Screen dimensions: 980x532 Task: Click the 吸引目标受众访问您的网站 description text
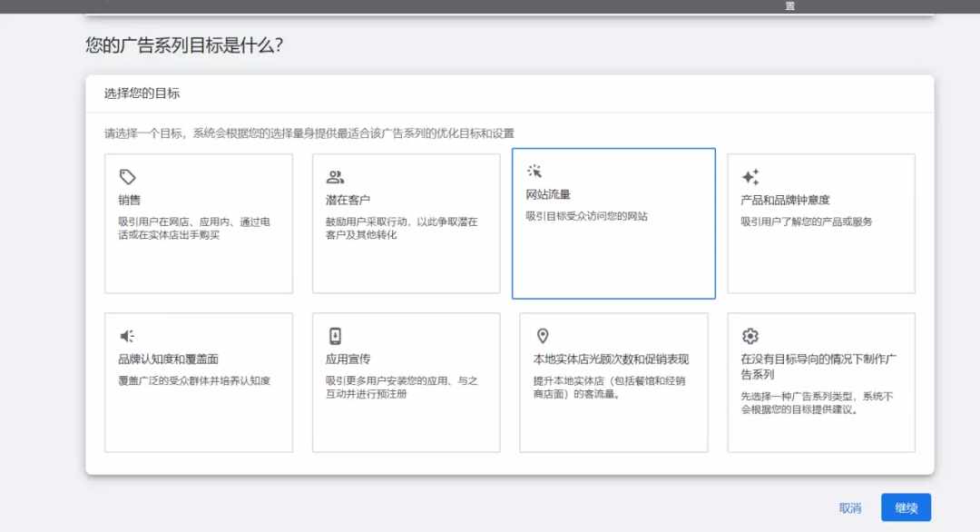click(x=587, y=216)
